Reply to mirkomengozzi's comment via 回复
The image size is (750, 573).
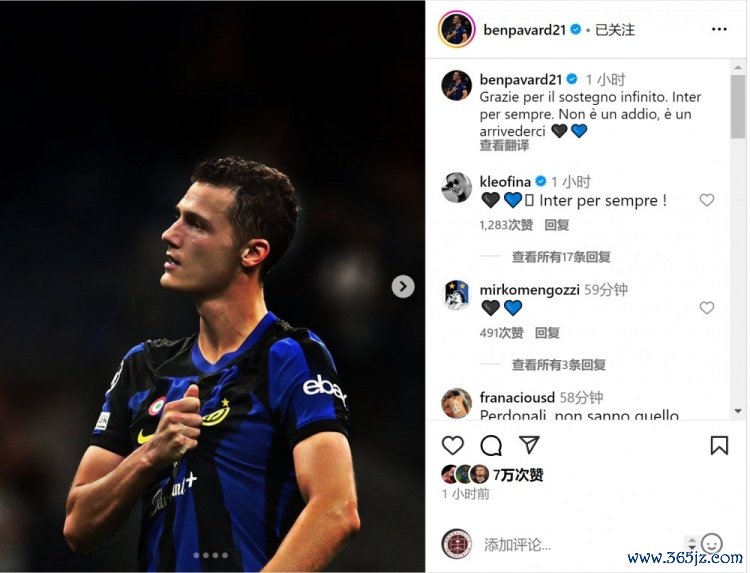click(x=547, y=332)
